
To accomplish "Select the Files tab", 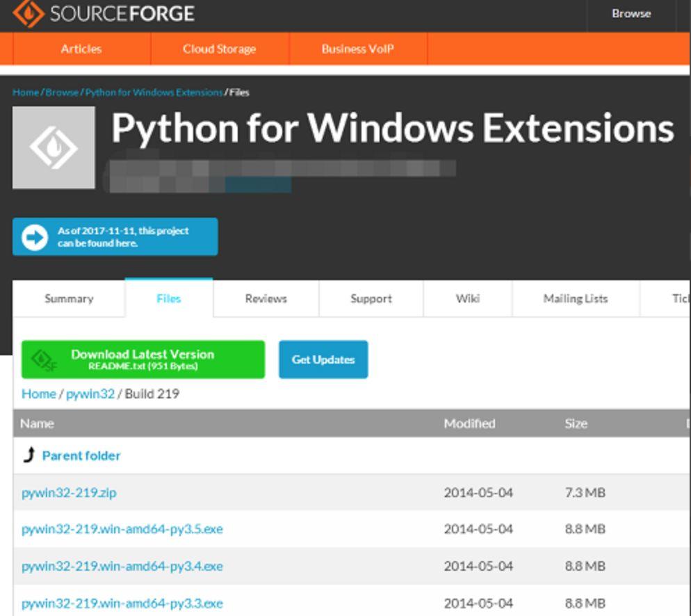I will pyautogui.click(x=169, y=299).
